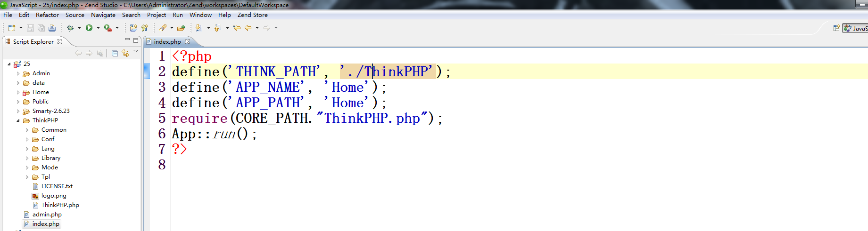The height and width of the screenshot is (231, 868).
Task: Collapse the ThinkPHP folder arrow
Action: [18, 120]
